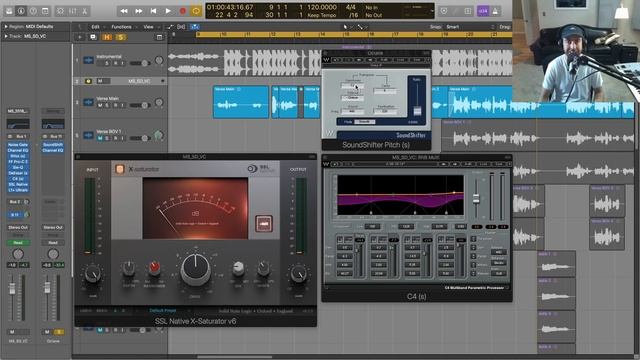Mute the MS_SD_VC track stack
The image size is (640, 360).
(100, 81)
